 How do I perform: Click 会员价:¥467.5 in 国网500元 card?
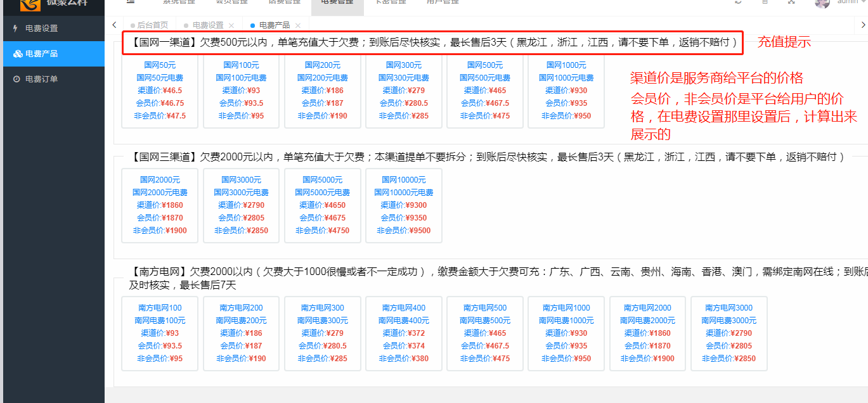484,103
